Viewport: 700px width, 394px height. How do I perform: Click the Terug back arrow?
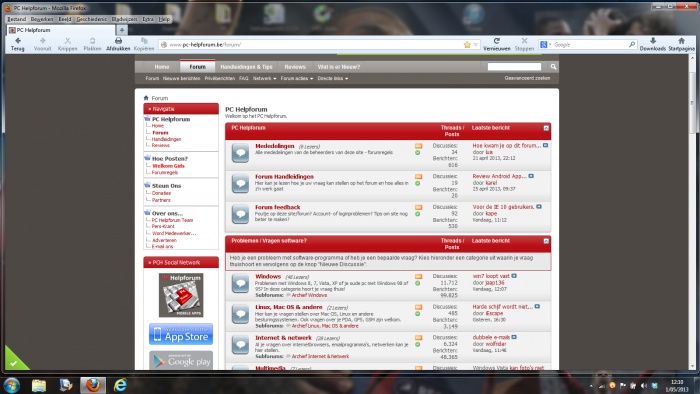pyautogui.click(x=18, y=41)
